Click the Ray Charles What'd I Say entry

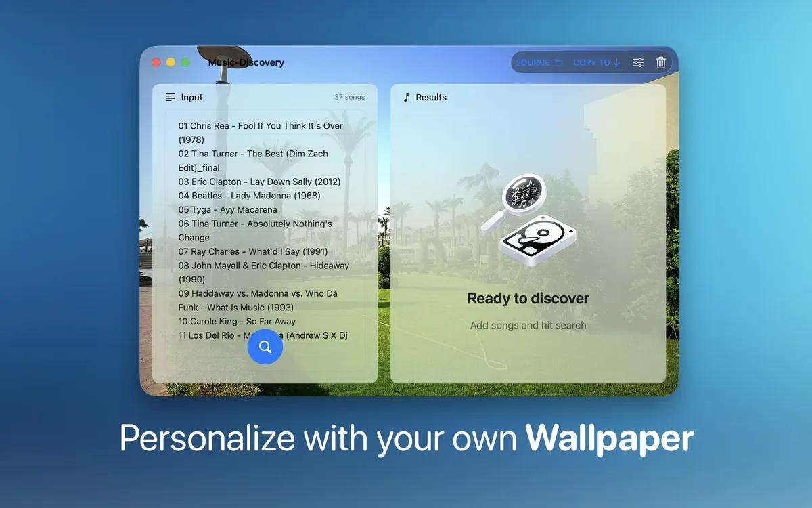[x=252, y=252]
